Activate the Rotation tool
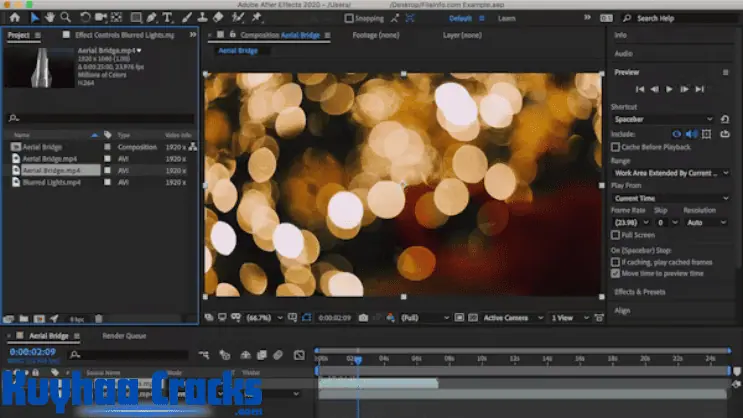 pyautogui.click(x=85, y=17)
